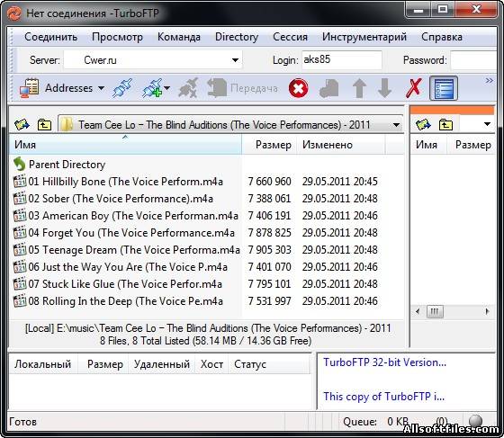Click the Server combo box field

(x=153, y=60)
